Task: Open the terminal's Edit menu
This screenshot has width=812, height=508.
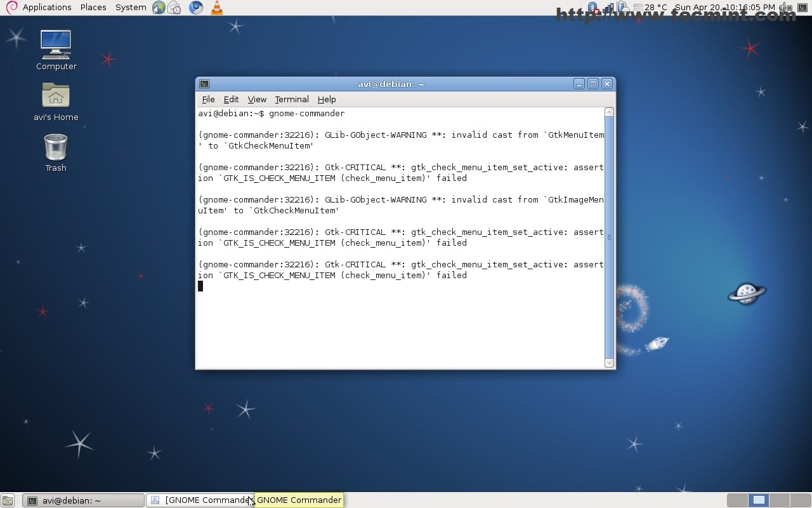Action: click(x=231, y=100)
